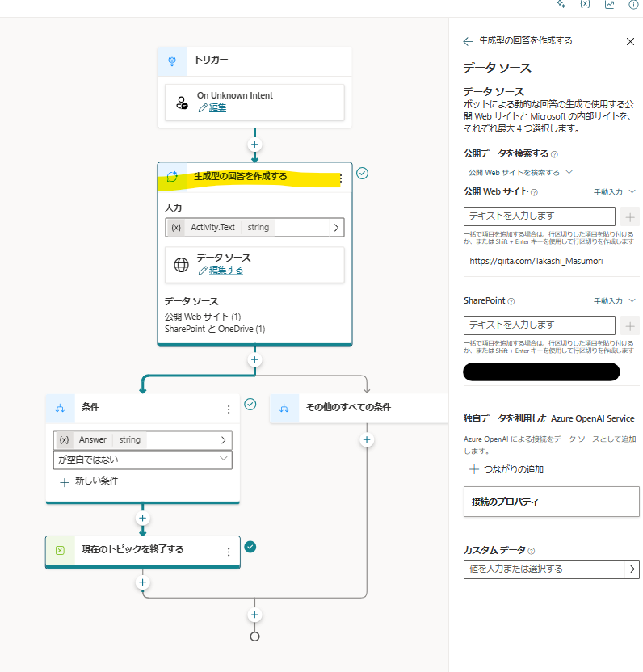Add node below the 条件 card
This screenshot has width=643, height=672.
(143, 519)
